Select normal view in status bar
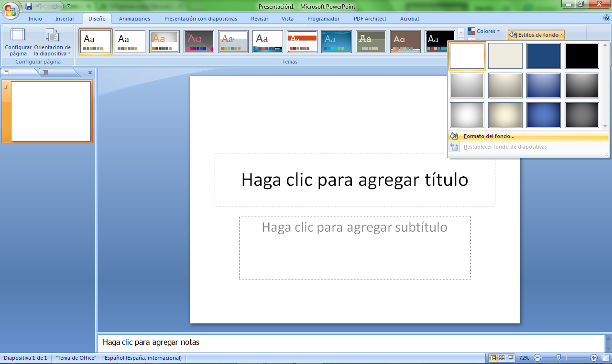The image size is (612, 364). pos(493,358)
